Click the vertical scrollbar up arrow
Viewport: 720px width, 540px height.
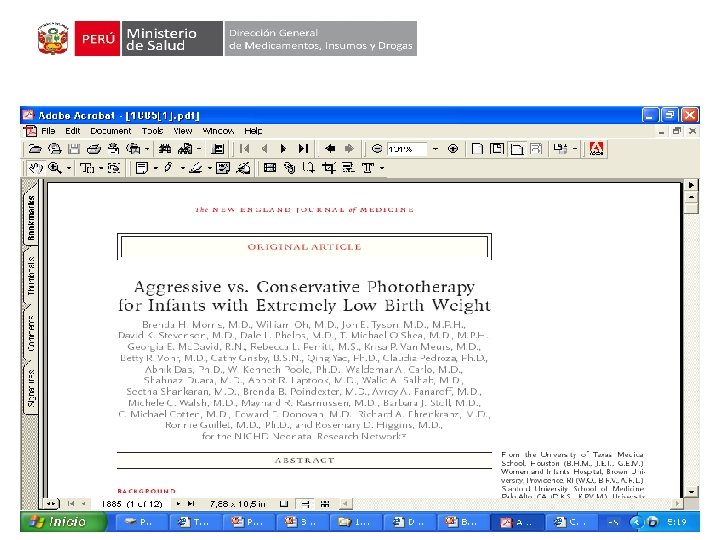pyautogui.click(x=692, y=197)
